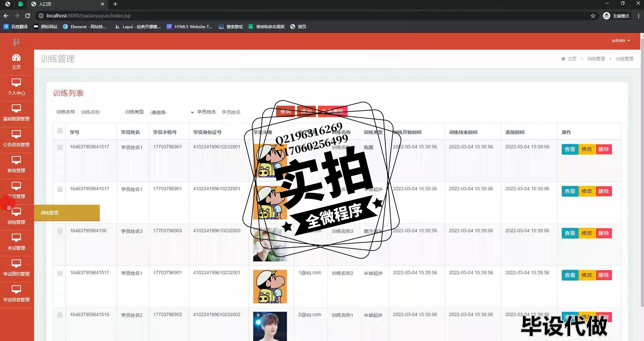Bookmark this page with the star icon
The image size is (644, 341).
point(593,16)
